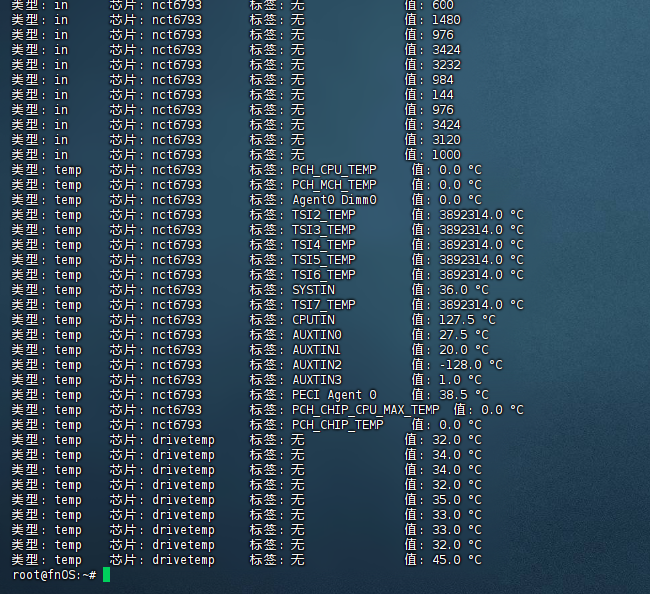Click the AUXTIN1 value 20.0 °C
The image size is (650, 594).
[464, 350]
